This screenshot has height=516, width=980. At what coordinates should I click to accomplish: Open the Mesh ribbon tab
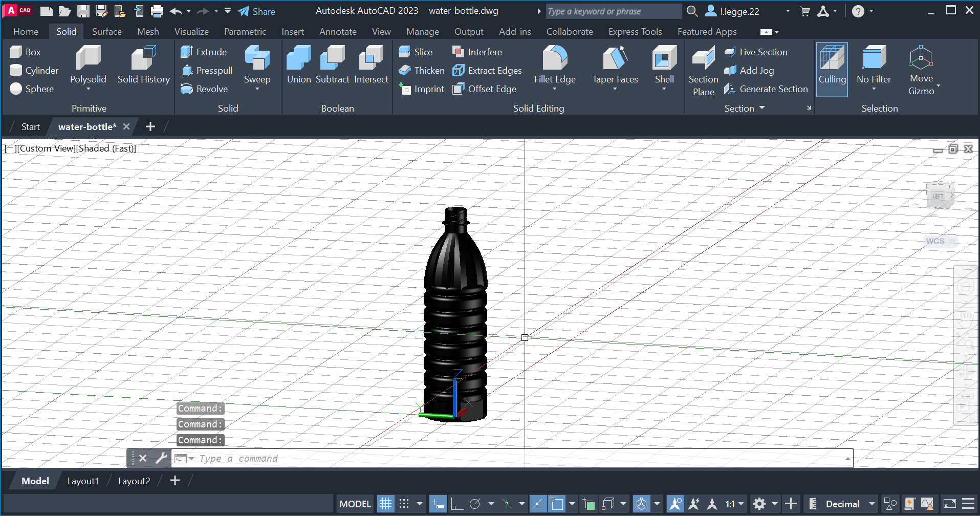[x=148, y=31]
